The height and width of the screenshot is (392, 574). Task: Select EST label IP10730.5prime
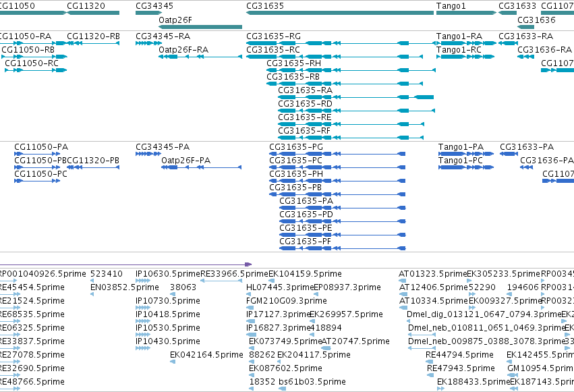tap(168, 301)
